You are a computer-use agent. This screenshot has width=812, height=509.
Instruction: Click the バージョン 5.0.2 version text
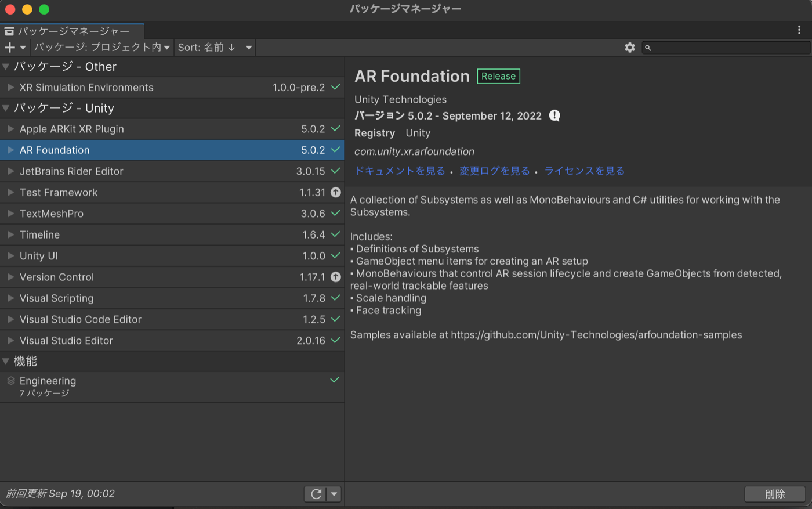448,115
